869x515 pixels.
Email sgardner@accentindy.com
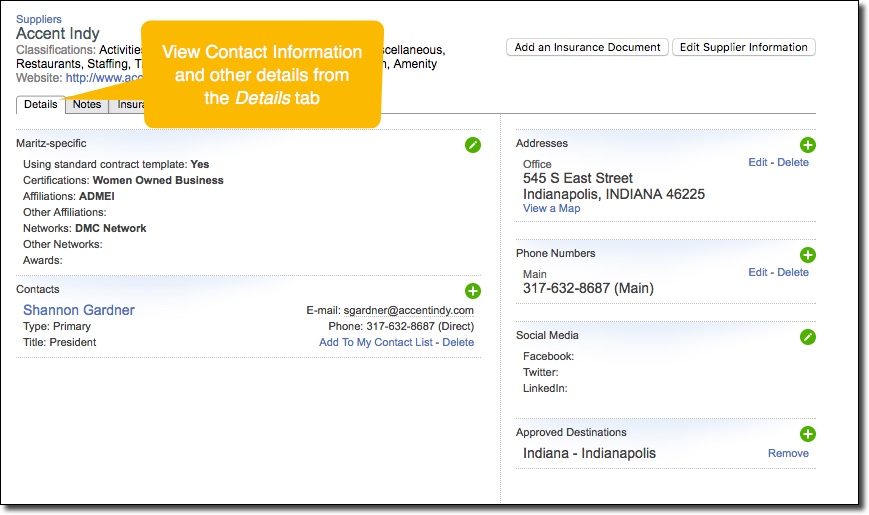coord(408,310)
